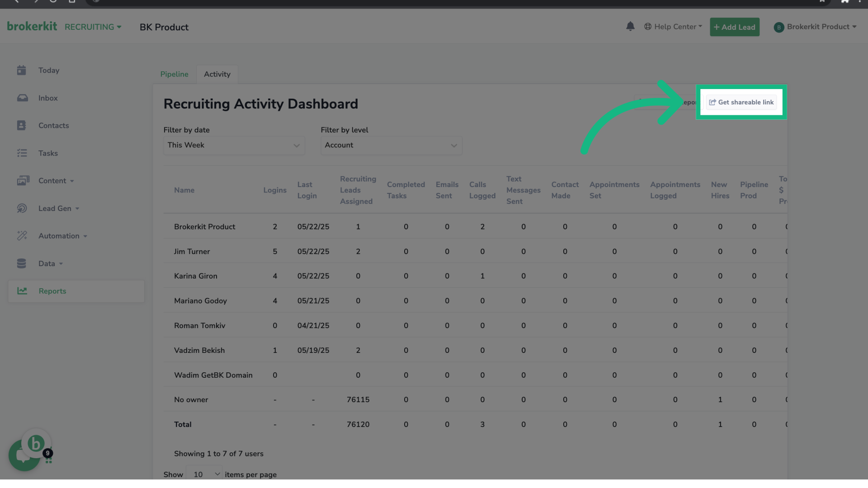Expand the Data submenu caret
Viewport: 868px width, 488px height.
point(61,264)
